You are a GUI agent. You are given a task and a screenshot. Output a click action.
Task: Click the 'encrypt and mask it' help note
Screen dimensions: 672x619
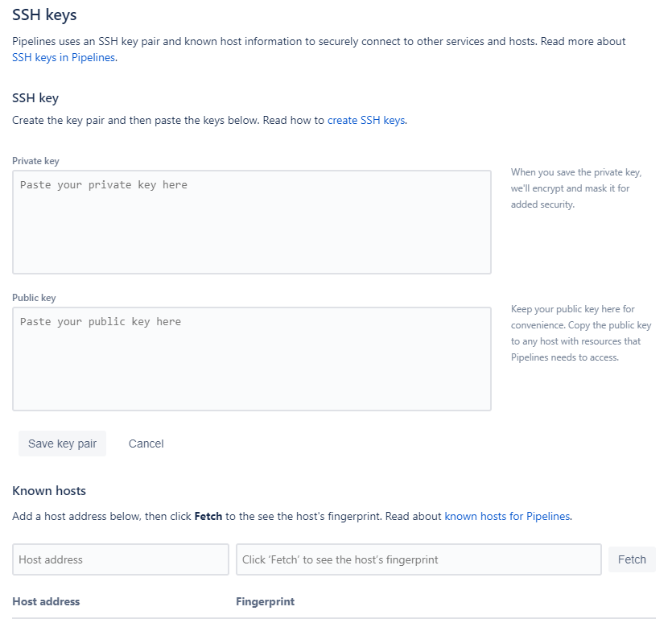click(576, 188)
